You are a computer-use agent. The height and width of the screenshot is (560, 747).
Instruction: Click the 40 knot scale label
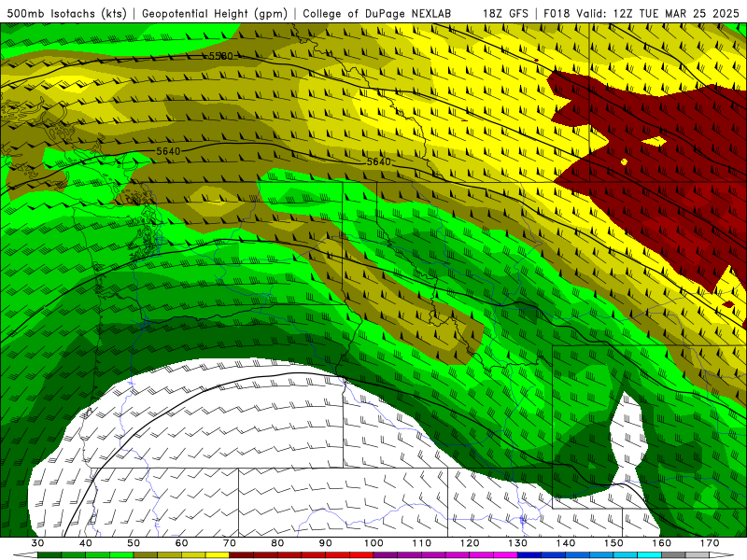[x=86, y=543]
